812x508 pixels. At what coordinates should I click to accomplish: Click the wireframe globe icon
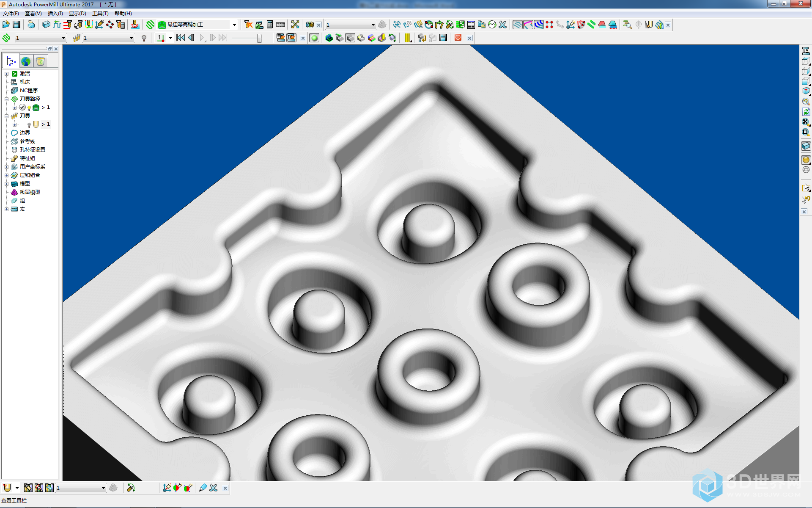pos(806,170)
